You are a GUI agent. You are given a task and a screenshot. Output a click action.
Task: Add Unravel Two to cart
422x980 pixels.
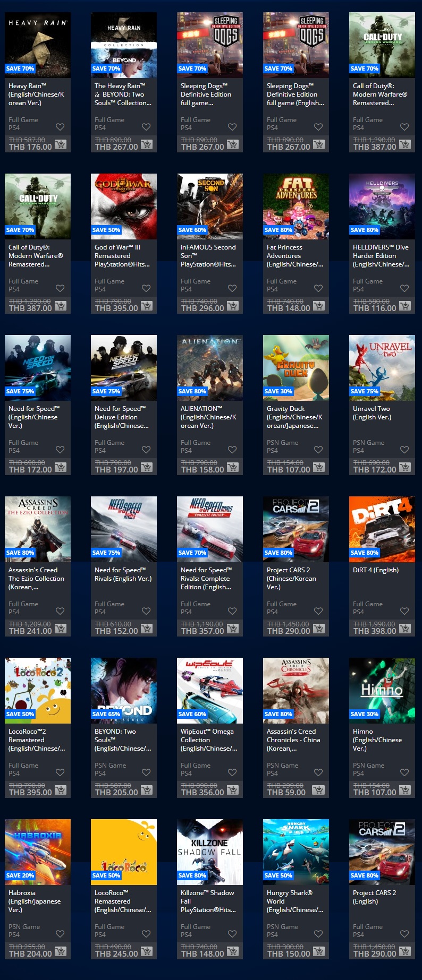[x=405, y=467]
